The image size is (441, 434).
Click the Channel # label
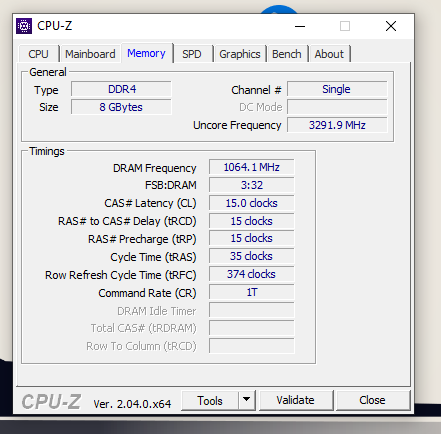(256, 90)
